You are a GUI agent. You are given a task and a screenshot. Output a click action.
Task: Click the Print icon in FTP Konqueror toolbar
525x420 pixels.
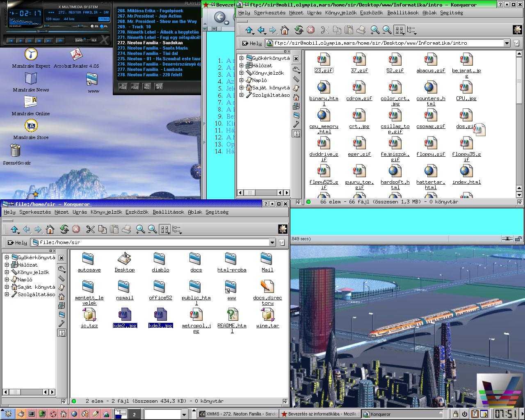(x=361, y=30)
